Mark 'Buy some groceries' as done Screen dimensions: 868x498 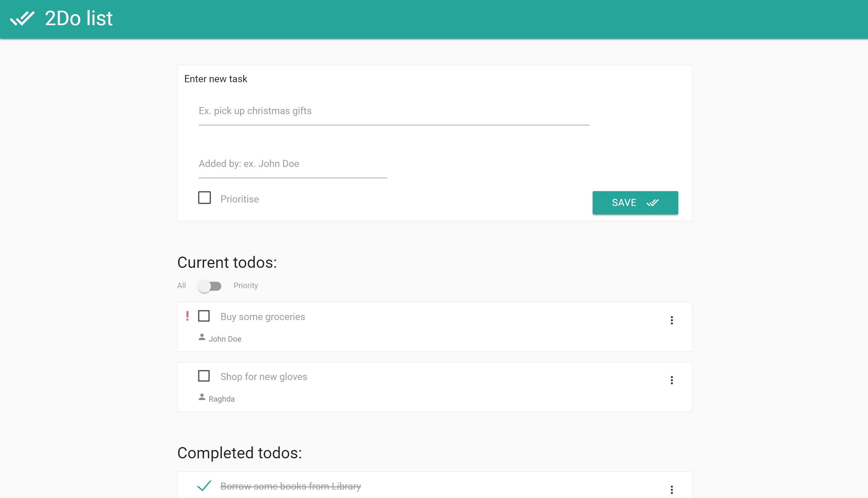click(x=204, y=316)
